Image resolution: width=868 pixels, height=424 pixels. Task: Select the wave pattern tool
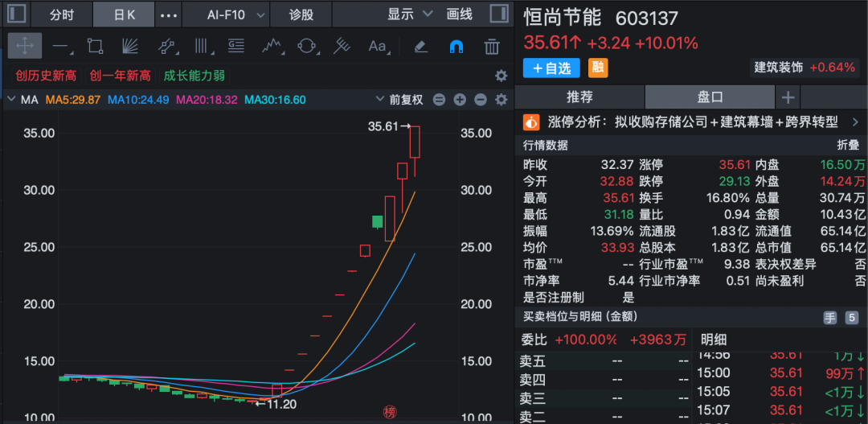(x=272, y=46)
